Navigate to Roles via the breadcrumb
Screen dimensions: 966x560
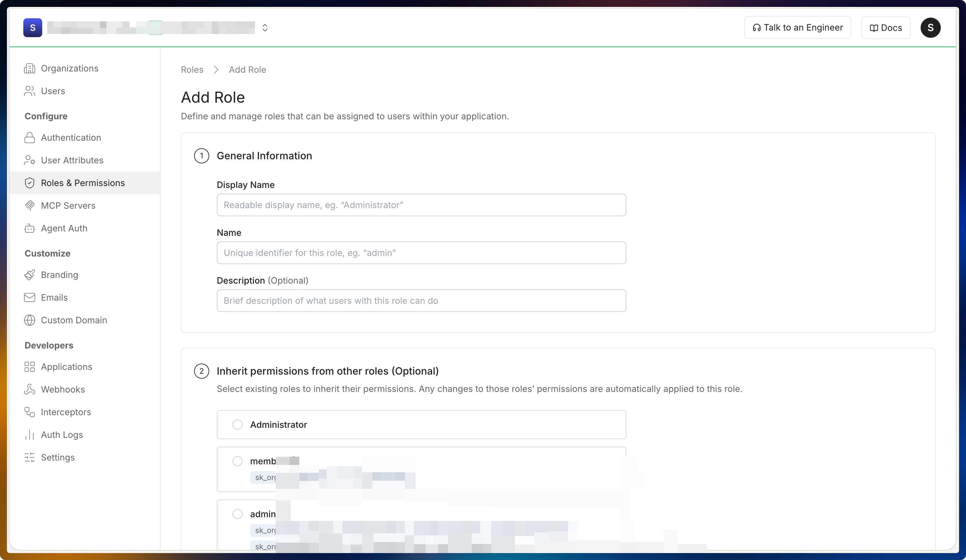(192, 69)
